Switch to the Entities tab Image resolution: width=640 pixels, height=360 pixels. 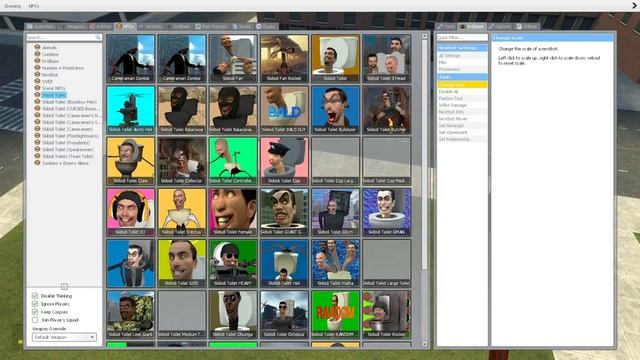[100, 27]
